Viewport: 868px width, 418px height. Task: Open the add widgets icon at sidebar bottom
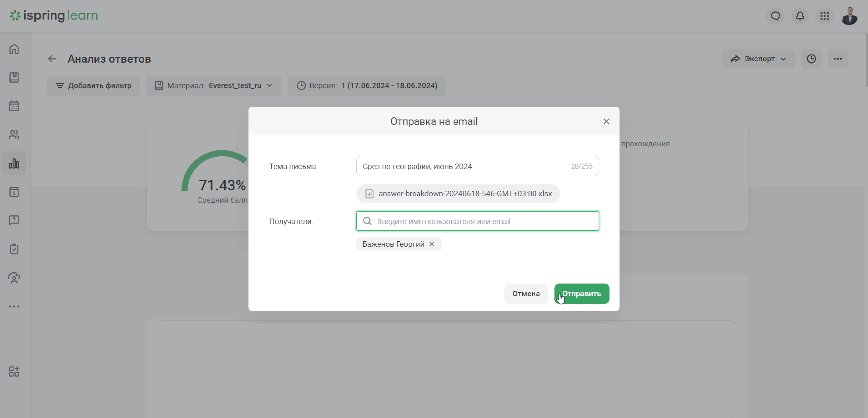[14, 372]
